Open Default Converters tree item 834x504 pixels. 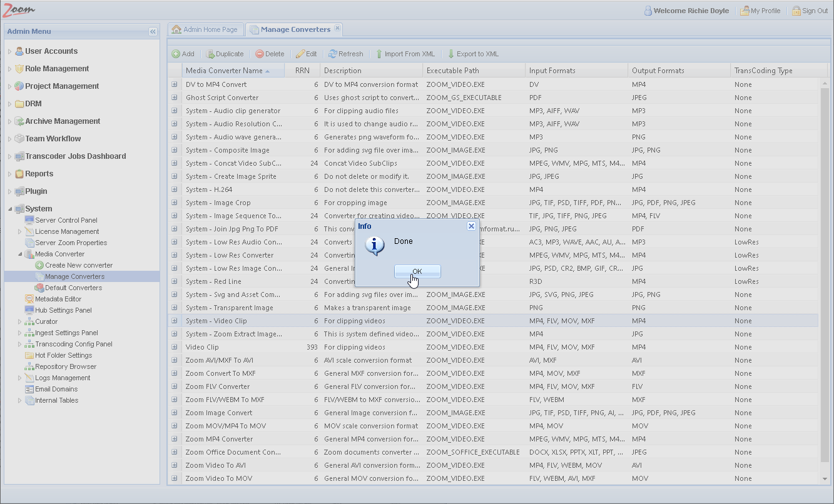point(73,288)
